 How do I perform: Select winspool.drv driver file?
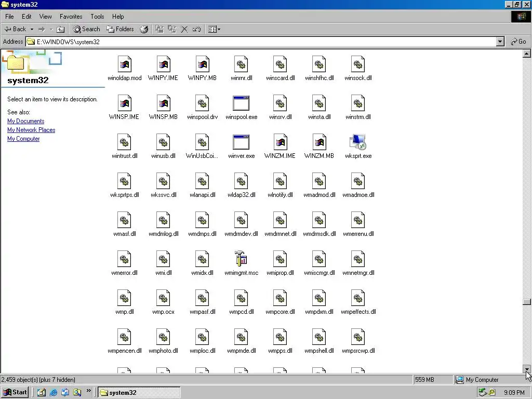[x=202, y=108]
